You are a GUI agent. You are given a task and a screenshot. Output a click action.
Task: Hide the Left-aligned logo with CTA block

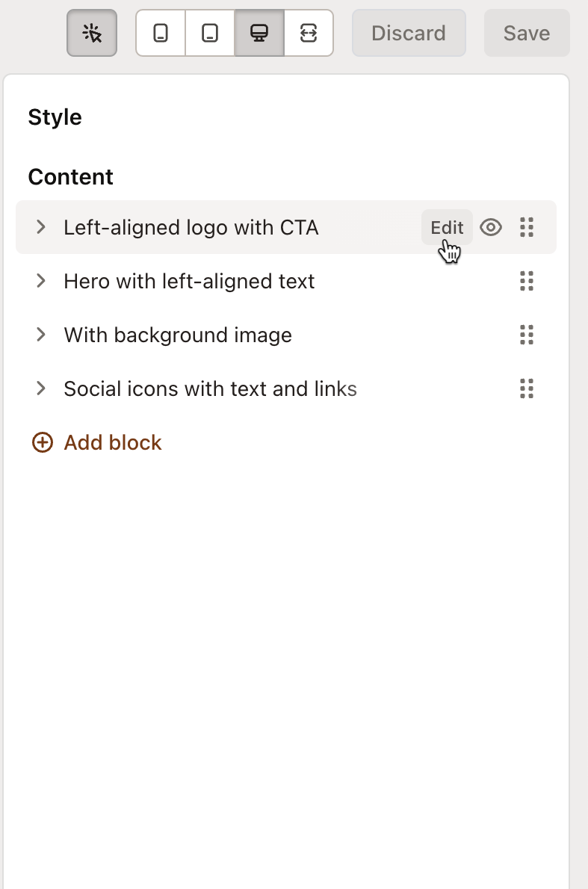[491, 227]
